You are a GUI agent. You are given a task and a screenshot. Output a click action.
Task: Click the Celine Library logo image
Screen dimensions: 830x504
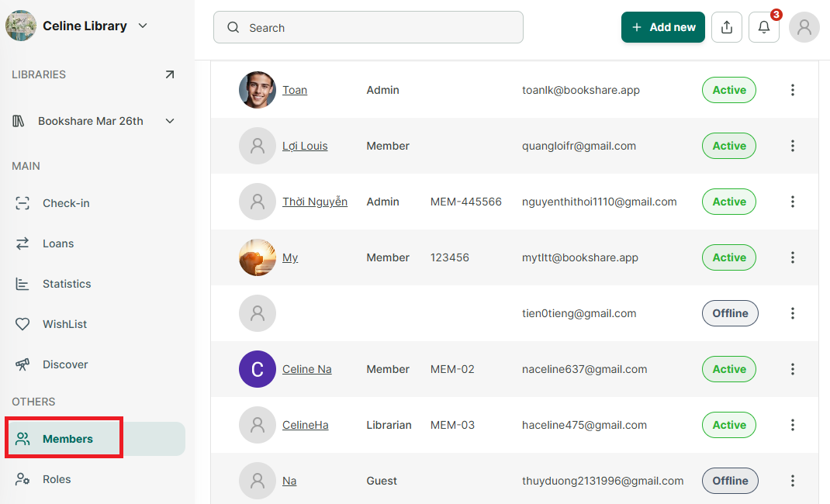21,26
